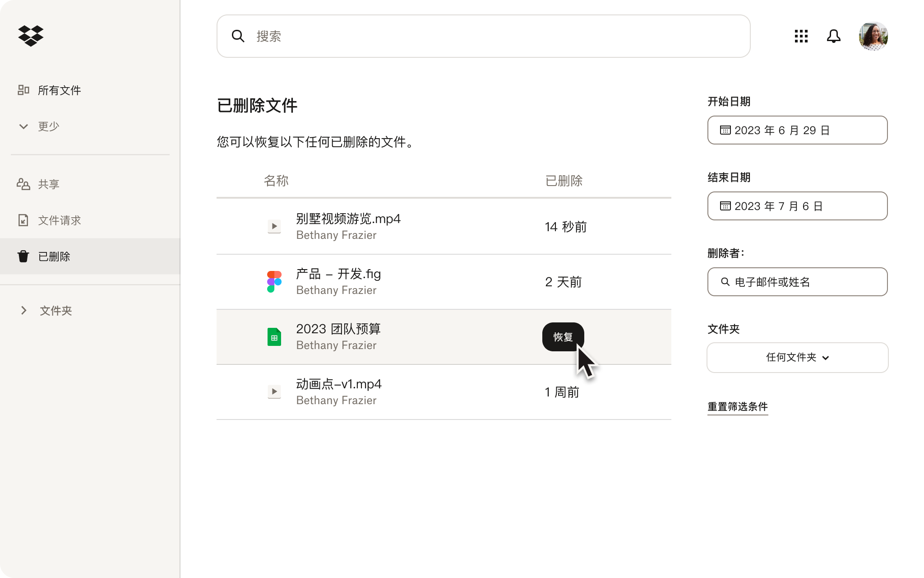Click the 已删除 trash icon
Screen dimensions: 924x578
pyautogui.click(x=23, y=256)
